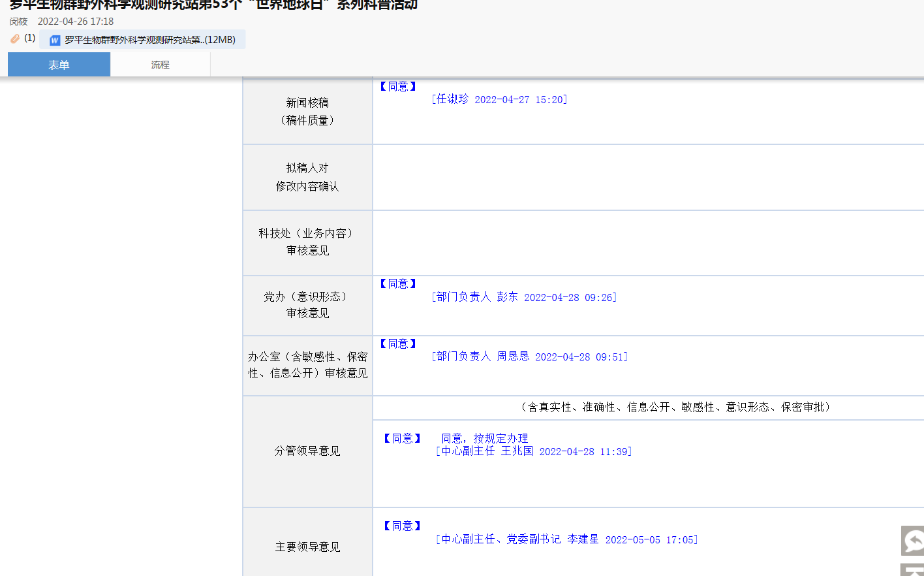Click the 同意，按规定办理 comment text

point(484,438)
